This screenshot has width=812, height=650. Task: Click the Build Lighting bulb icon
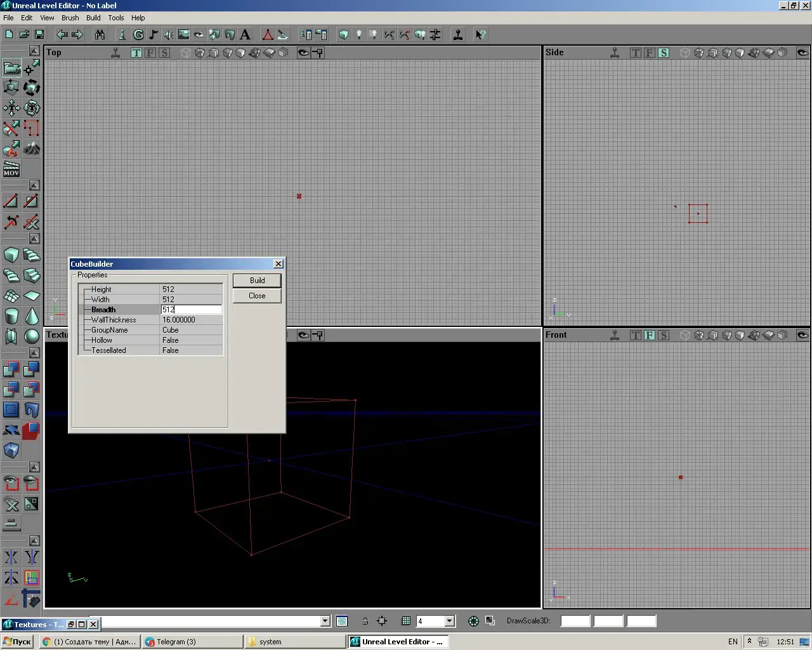(x=358, y=35)
